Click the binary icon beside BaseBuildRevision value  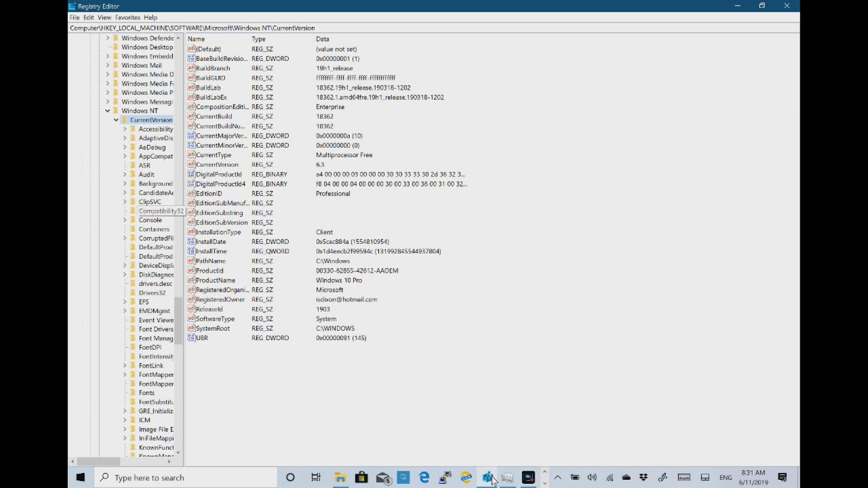pyautogui.click(x=191, y=59)
